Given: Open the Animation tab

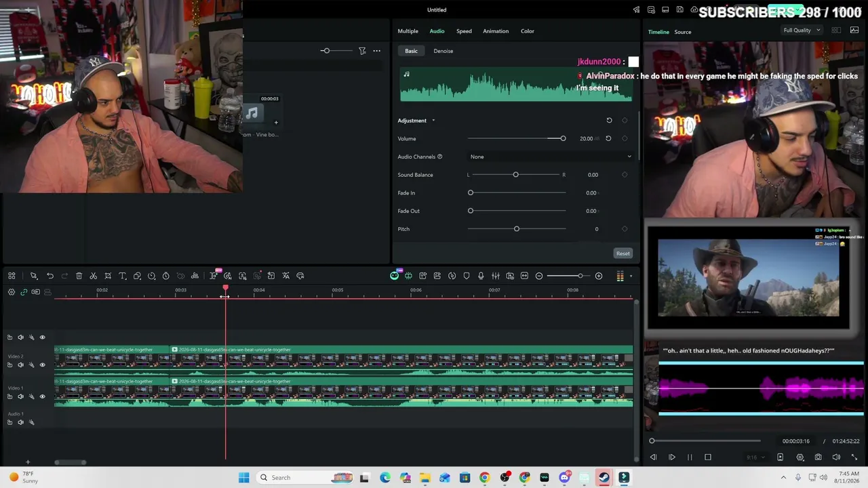Looking at the screenshot, I should (496, 31).
